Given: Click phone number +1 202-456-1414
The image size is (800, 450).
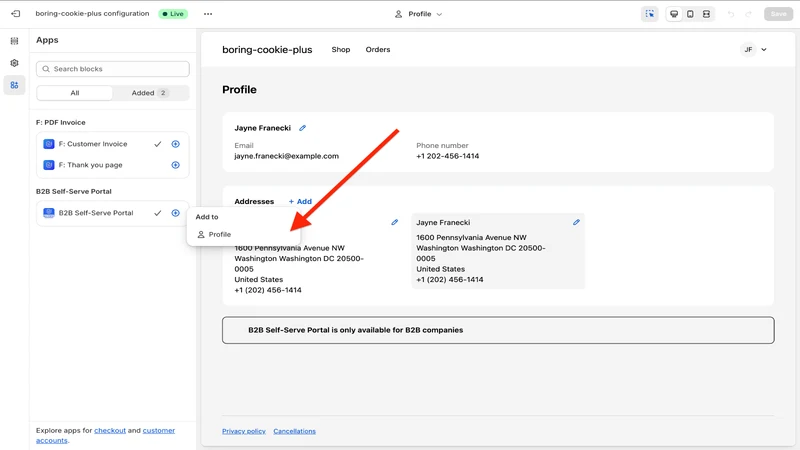Looking at the screenshot, I should click(x=447, y=156).
